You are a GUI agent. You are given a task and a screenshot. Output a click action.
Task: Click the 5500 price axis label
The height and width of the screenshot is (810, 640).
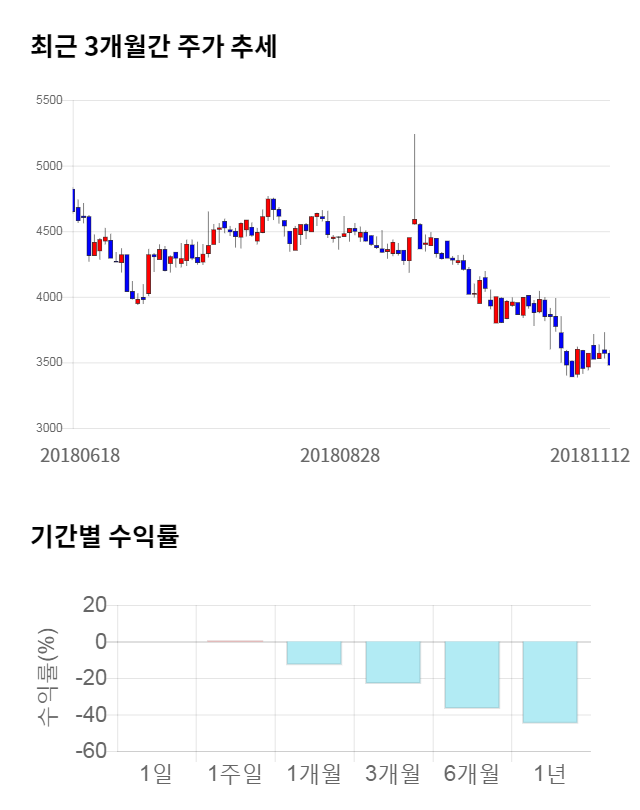[x=48, y=101]
